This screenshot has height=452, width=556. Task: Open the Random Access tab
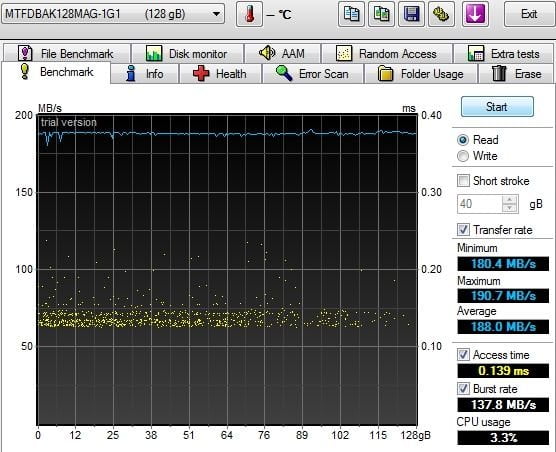[x=387, y=54]
